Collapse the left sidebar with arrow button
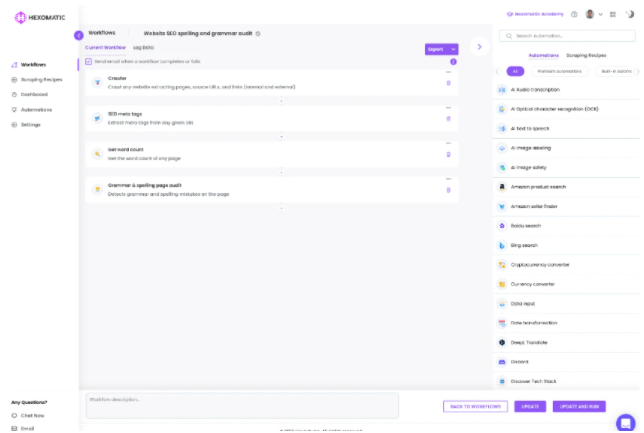 point(79,36)
